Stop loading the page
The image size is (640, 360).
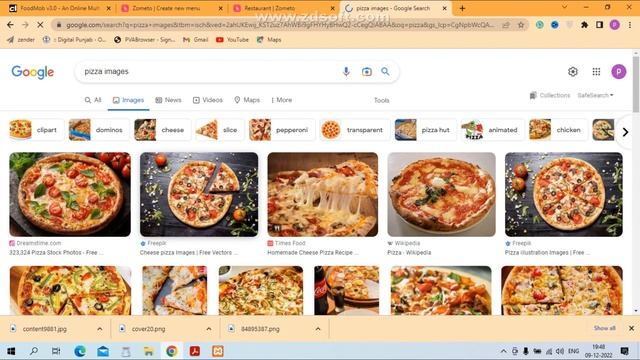tap(40, 25)
